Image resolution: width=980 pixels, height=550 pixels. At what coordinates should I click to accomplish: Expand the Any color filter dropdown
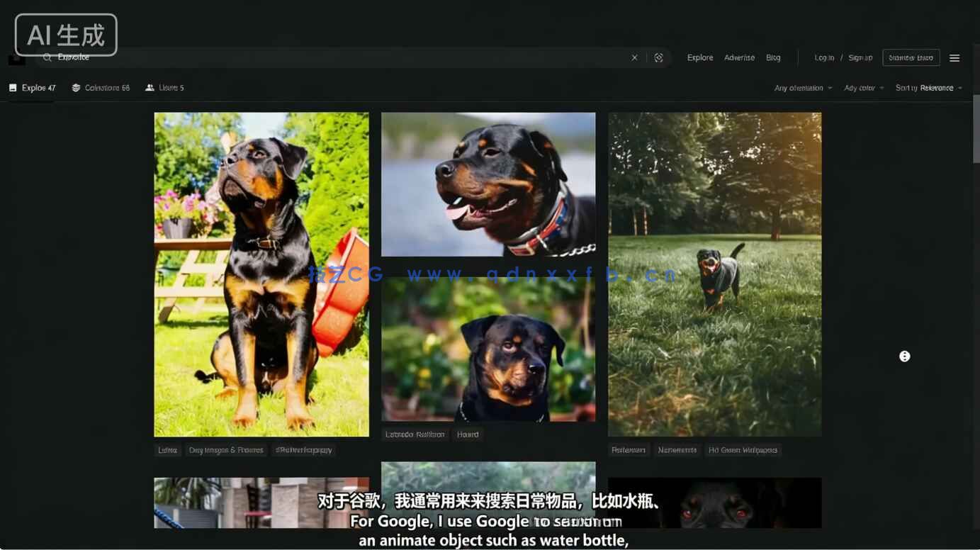[864, 88]
